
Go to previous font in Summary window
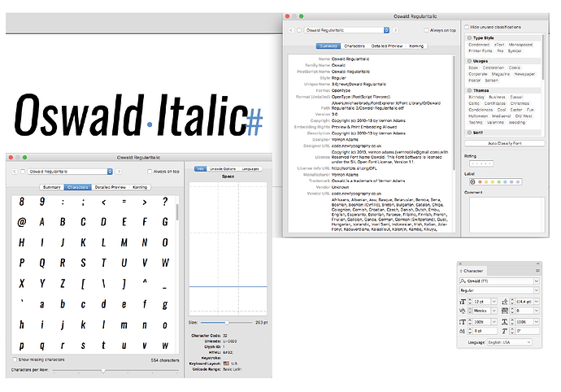292,30
